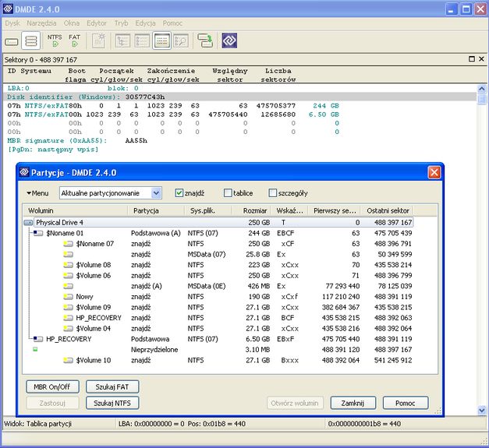Click the Szukaj FAT button
This screenshot has height=448, width=489.
[x=112, y=387]
